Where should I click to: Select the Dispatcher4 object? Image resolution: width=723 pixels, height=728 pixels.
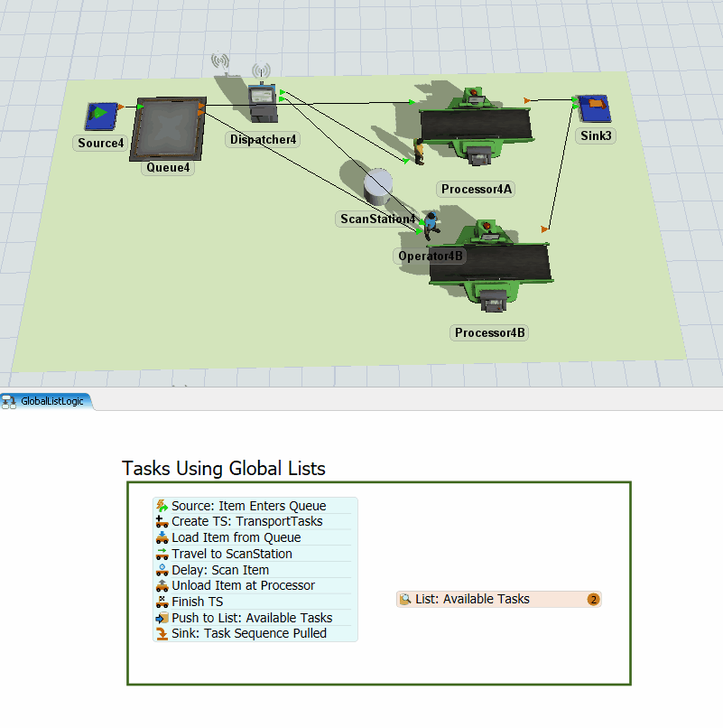[263, 102]
